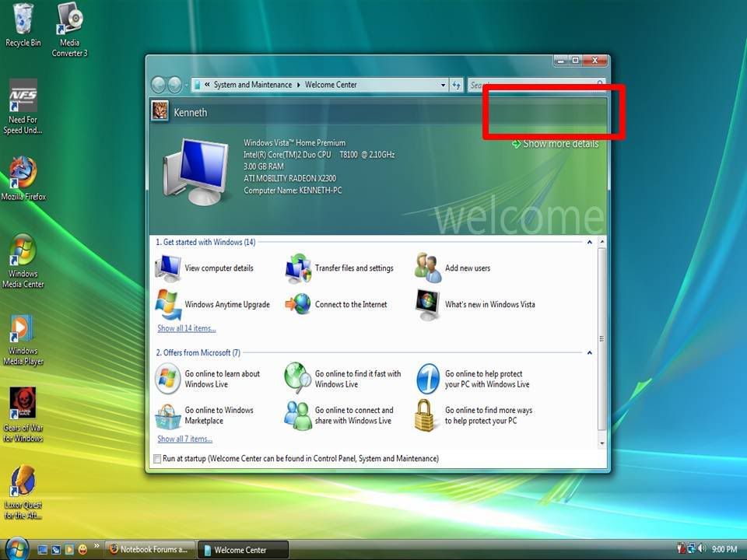
Task: Select the Mozilla Firefox desktop shortcut
Action: pos(23,179)
